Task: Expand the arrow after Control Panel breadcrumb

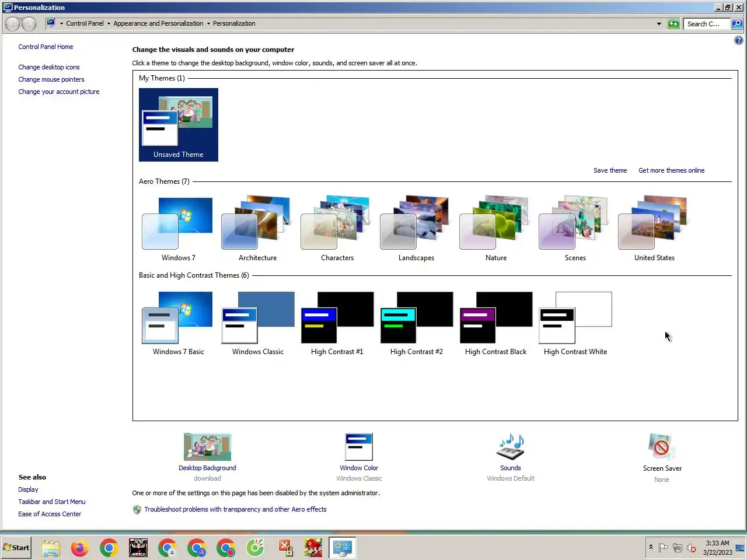Action: pos(109,24)
